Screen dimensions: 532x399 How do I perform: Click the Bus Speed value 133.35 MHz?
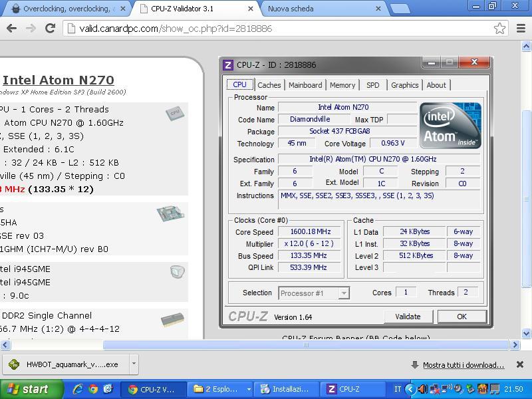310,255
